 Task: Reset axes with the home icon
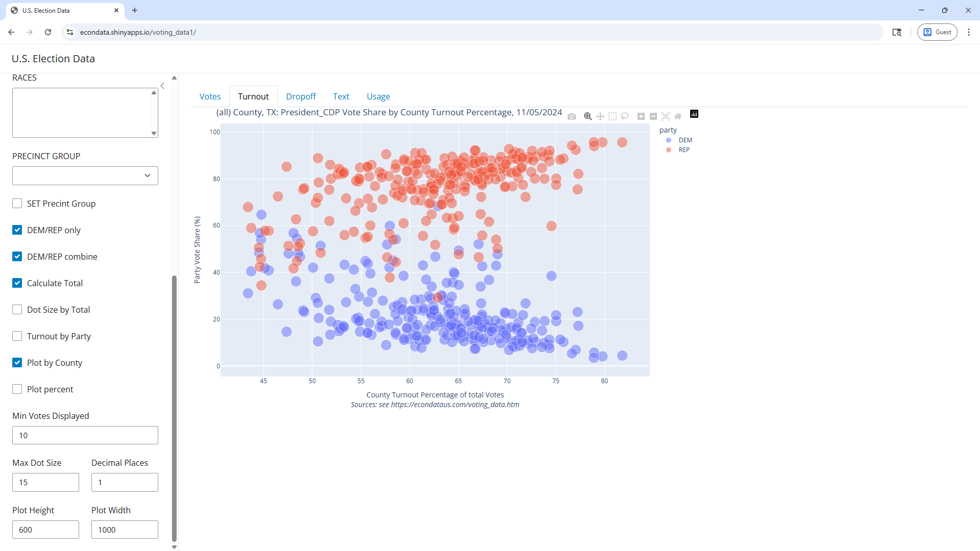tap(678, 116)
